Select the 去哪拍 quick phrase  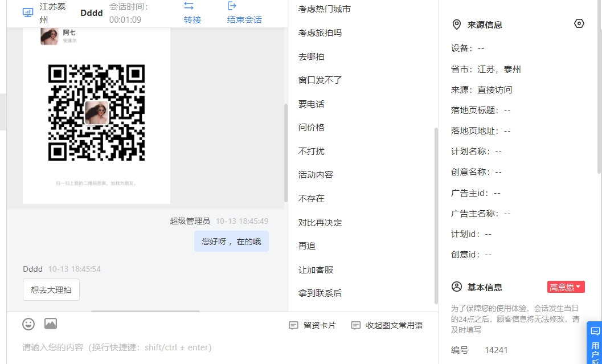click(312, 57)
